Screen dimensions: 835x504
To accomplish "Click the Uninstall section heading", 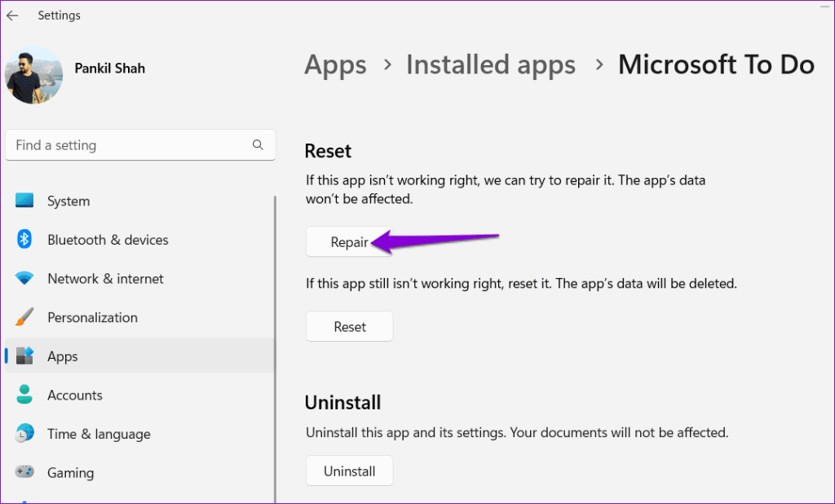I will pyautogui.click(x=343, y=402).
